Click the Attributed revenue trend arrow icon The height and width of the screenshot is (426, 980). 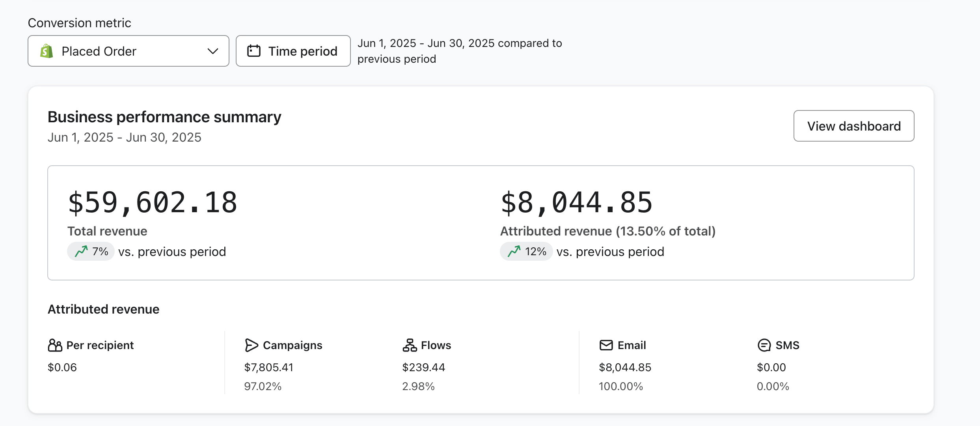tap(514, 251)
